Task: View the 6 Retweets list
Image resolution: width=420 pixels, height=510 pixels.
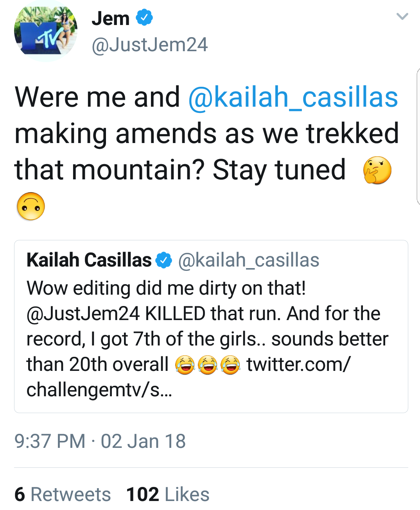Action: (x=63, y=494)
